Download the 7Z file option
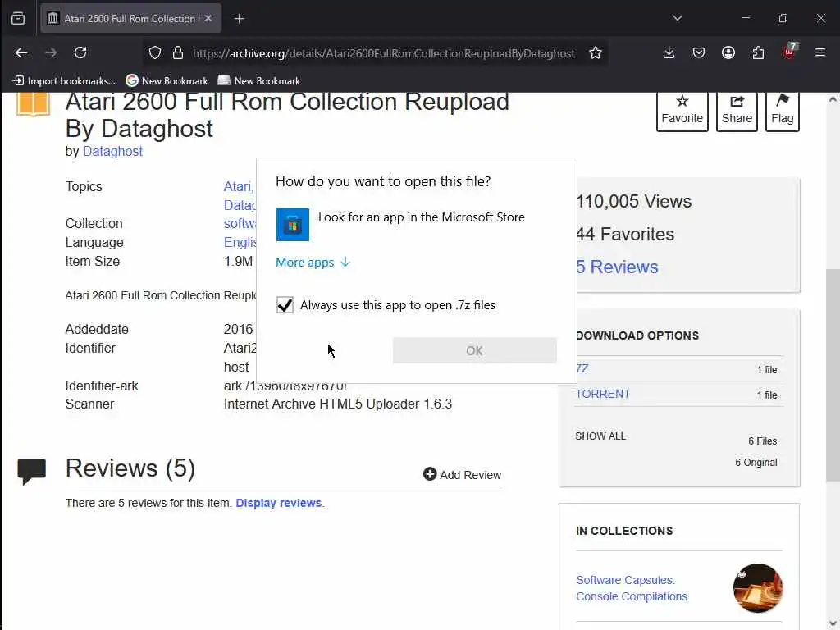The image size is (840, 630). coord(582,368)
